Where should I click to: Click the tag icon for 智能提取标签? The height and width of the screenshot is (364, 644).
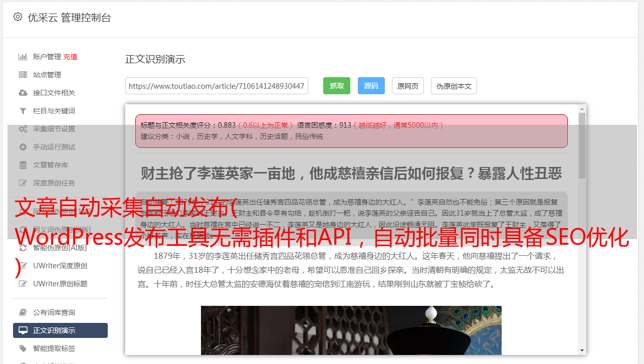(x=23, y=348)
